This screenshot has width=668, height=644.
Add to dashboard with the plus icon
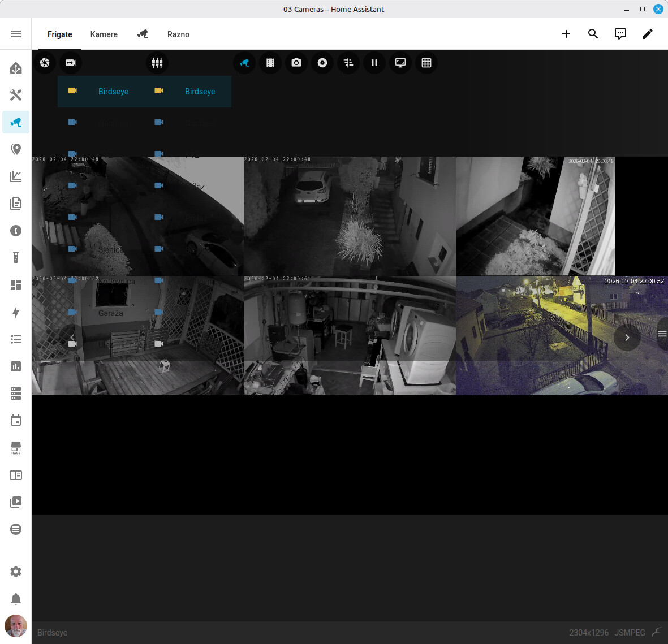[x=566, y=34]
